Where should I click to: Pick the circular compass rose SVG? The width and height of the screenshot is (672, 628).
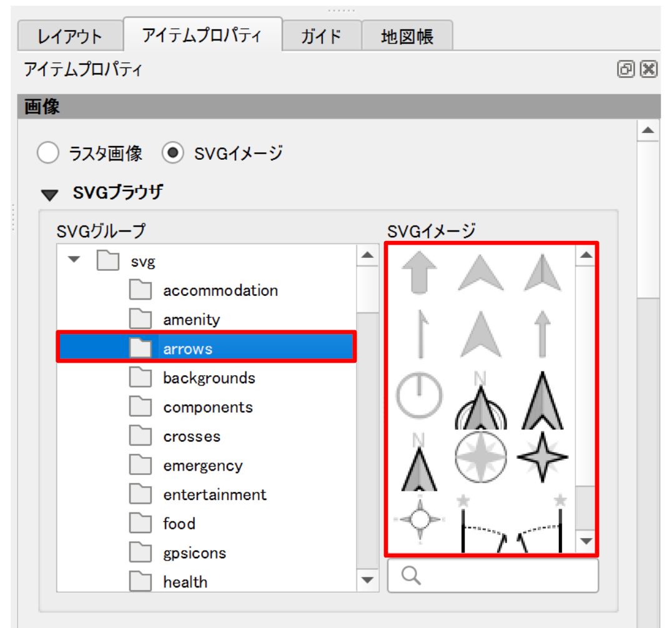(480, 457)
